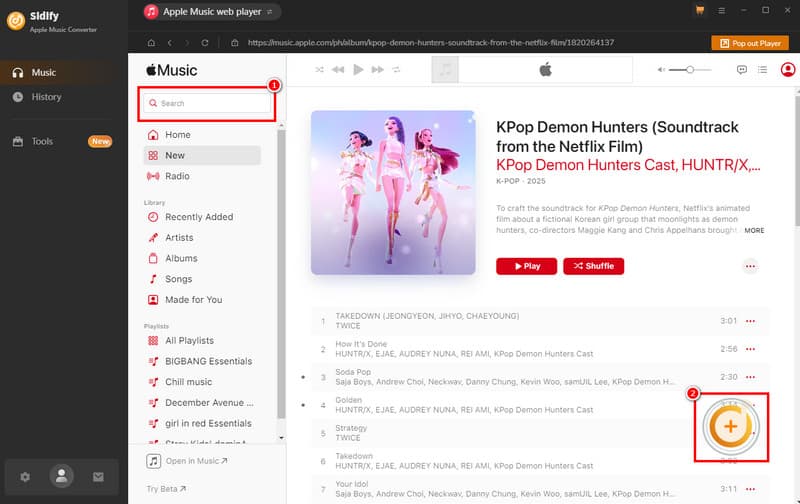Screen dimensions: 800x504
Task: Click Open in Music link
Action: pos(187,461)
